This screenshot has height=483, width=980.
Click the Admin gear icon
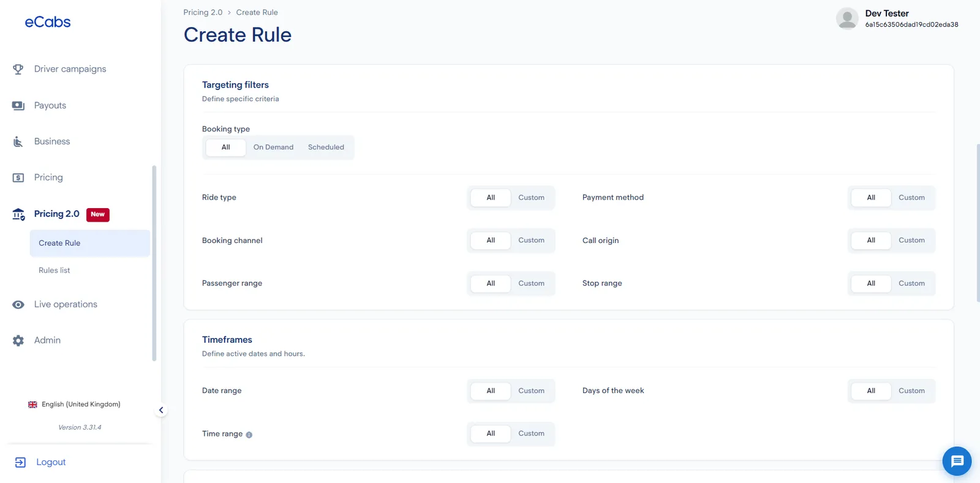(x=18, y=340)
